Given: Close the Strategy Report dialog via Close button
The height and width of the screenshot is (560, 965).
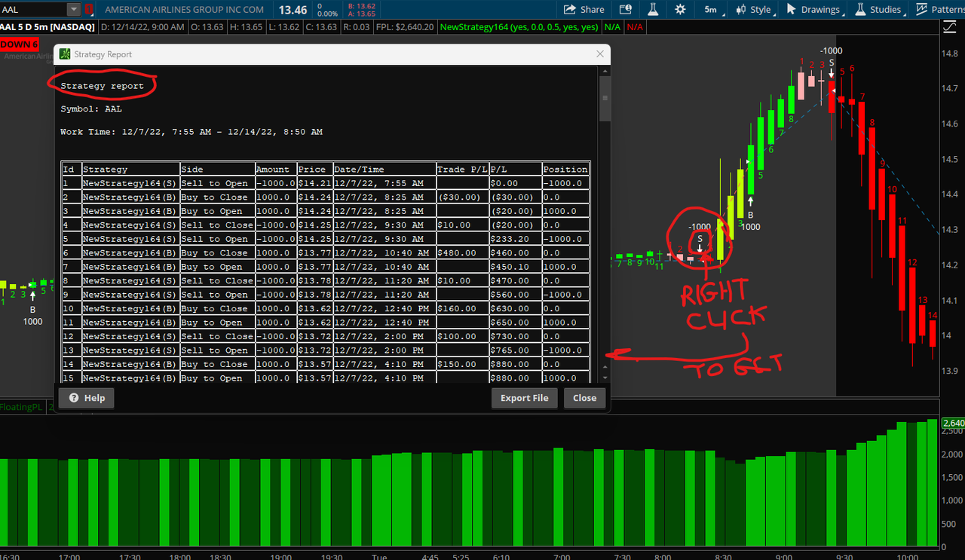Looking at the screenshot, I should [x=584, y=398].
